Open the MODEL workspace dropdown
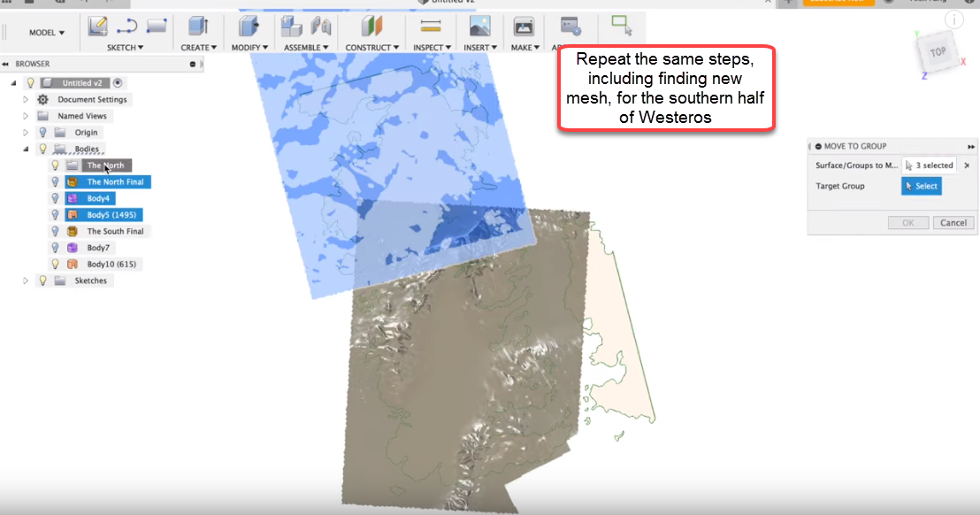Viewport: 980px width, 515px height. tap(47, 33)
